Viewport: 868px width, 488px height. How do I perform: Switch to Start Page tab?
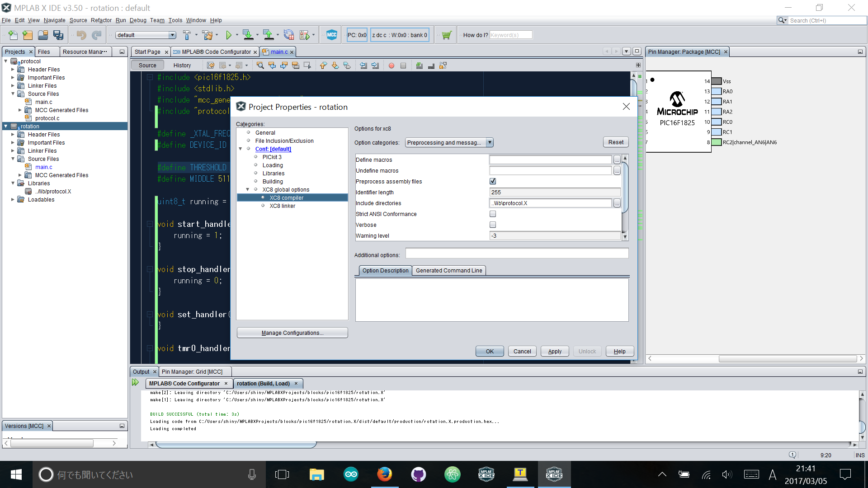coord(147,52)
